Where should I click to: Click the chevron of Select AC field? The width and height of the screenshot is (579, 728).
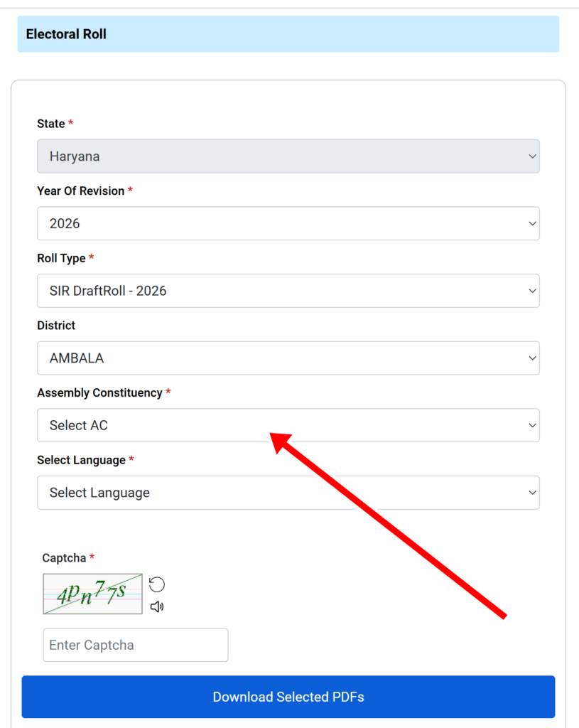point(532,426)
